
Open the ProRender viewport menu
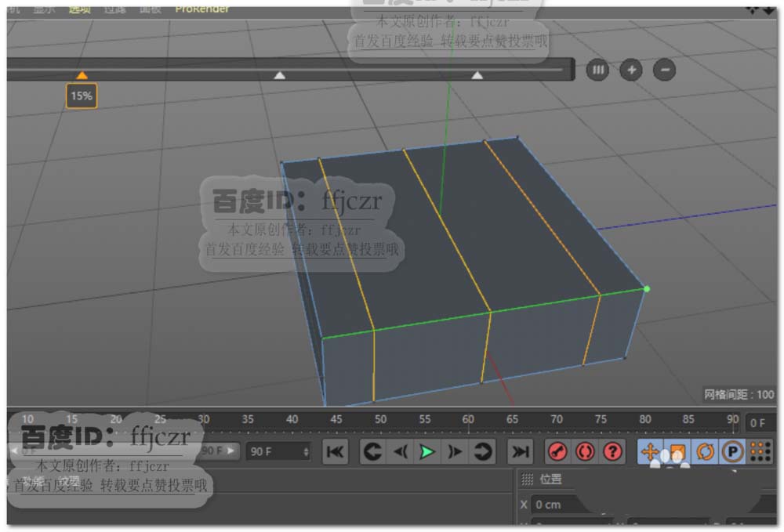(x=201, y=9)
